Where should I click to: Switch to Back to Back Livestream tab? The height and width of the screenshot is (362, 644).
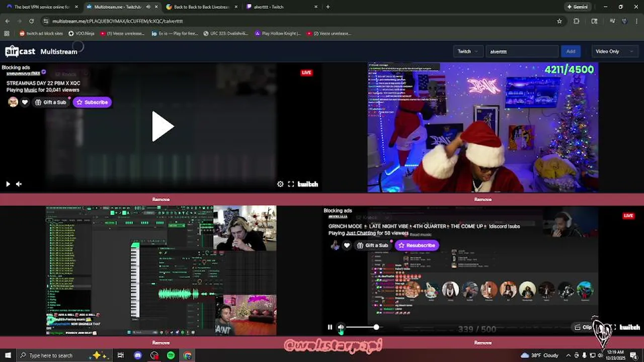click(201, 7)
